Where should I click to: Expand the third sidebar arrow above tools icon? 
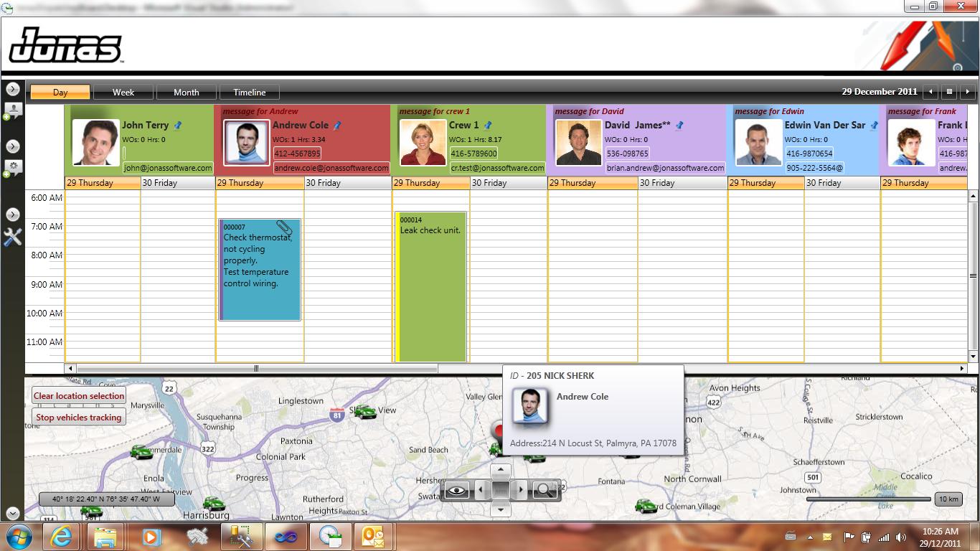[x=13, y=215]
